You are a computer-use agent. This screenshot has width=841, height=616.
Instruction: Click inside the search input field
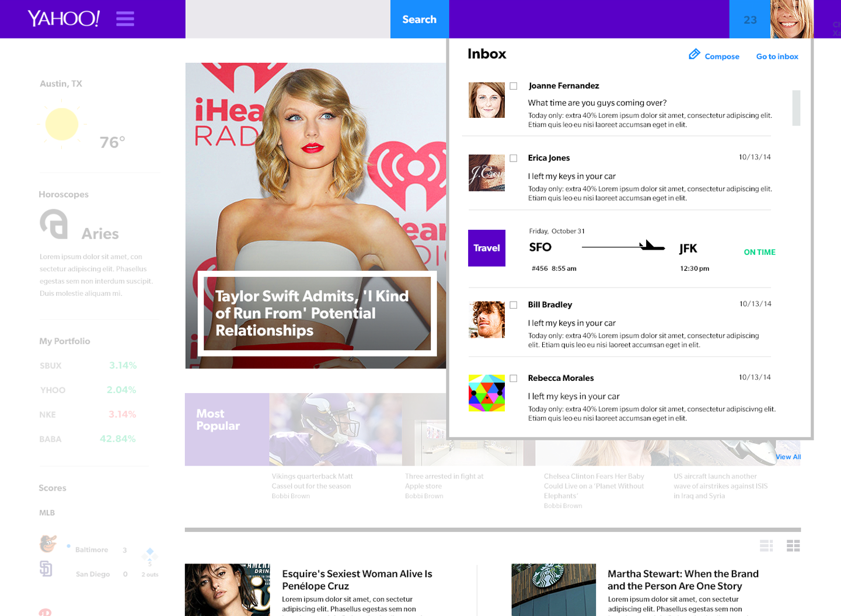[x=286, y=19]
